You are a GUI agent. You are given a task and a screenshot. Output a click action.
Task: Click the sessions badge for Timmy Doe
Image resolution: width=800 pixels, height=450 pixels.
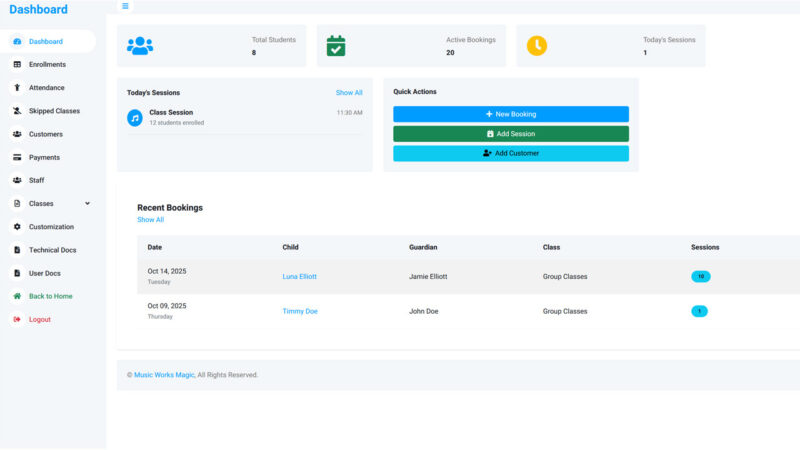[699, 311]
